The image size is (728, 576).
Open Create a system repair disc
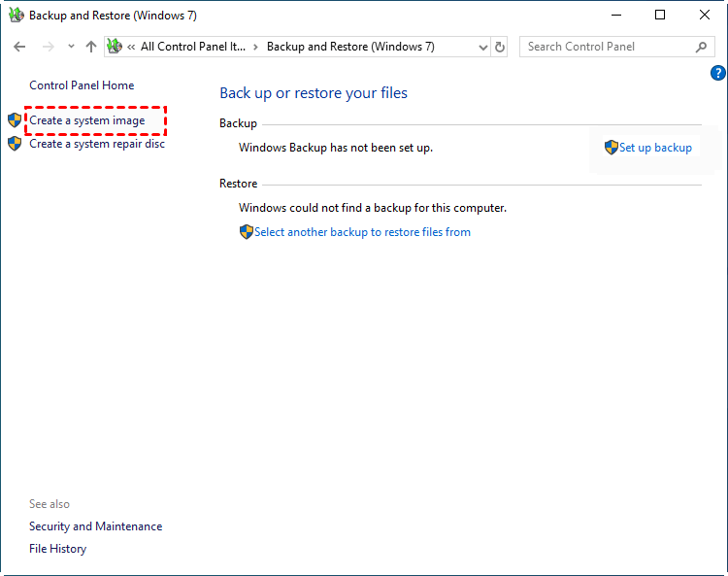point(97,144)
